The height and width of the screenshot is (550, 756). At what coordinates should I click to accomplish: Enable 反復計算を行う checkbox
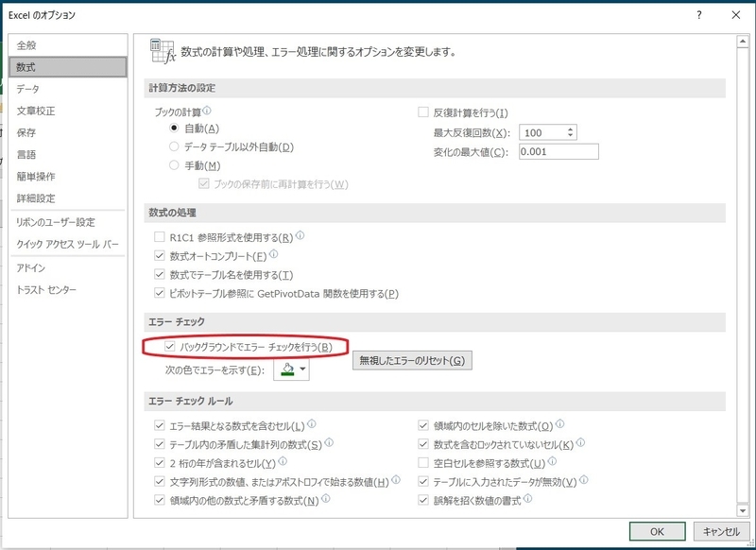(423, 112)
